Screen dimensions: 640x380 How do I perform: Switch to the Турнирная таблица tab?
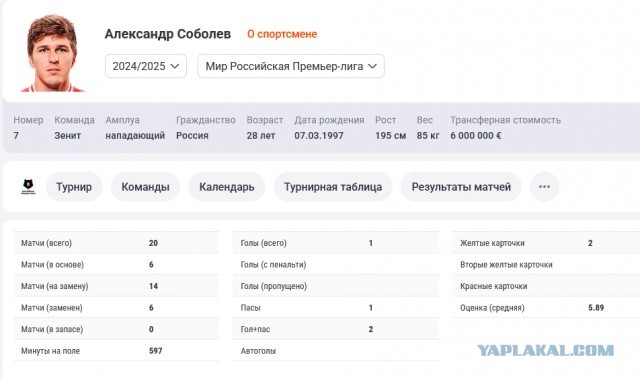[x=333, y=187]
